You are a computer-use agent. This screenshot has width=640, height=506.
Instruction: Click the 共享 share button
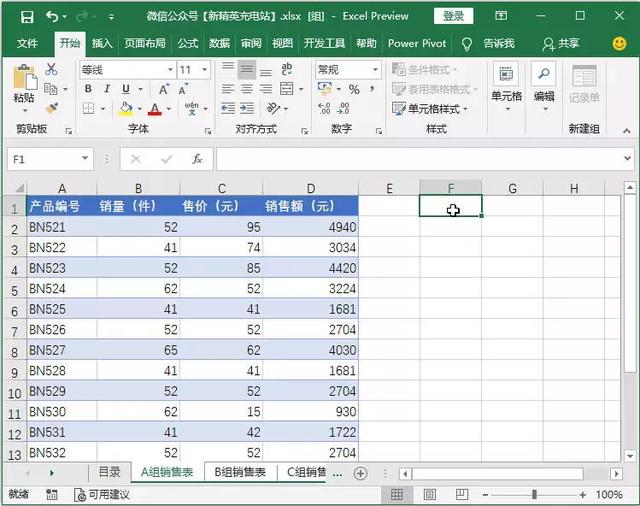pos(560,44)
